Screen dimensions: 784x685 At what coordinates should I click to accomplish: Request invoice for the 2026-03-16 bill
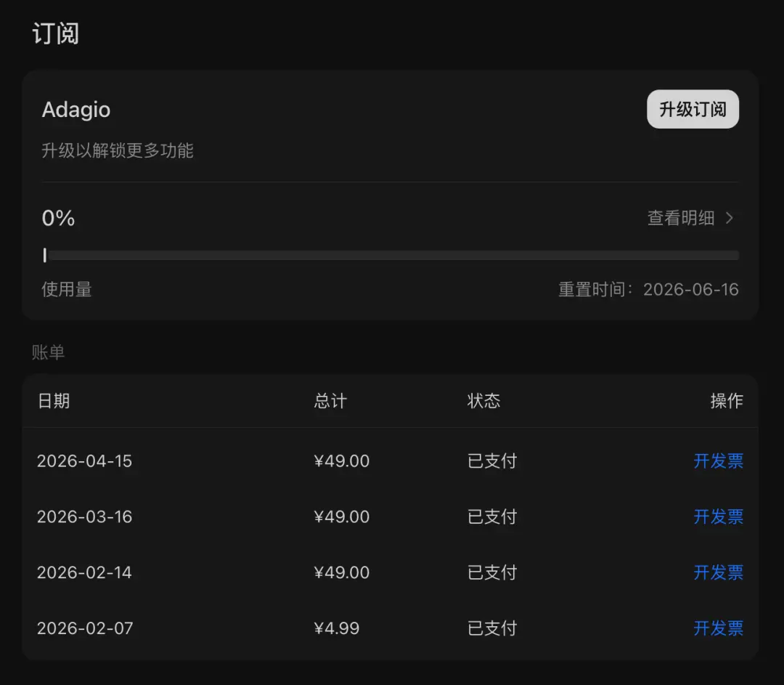coord(718,516)
